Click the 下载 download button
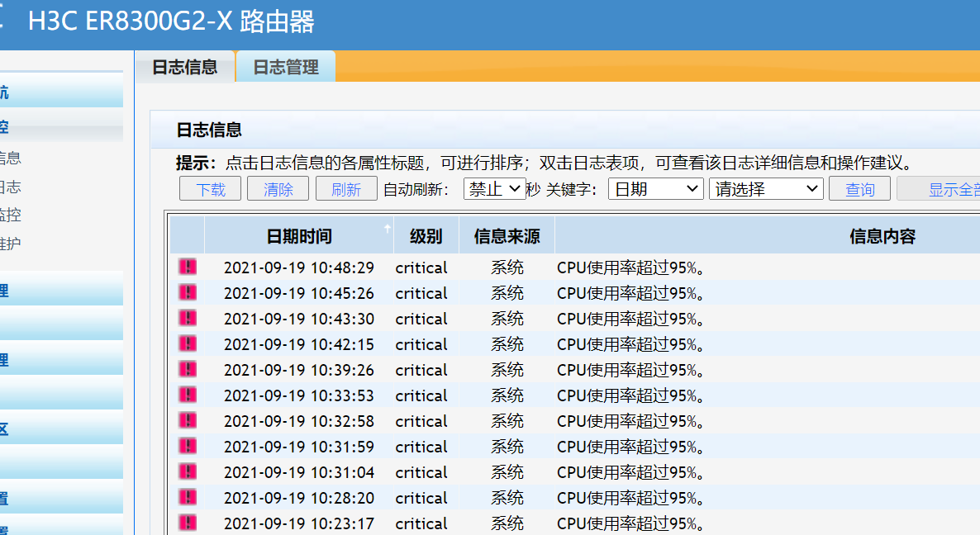Image resolution: width=980 pixels, height=535 pixels. 210,188
